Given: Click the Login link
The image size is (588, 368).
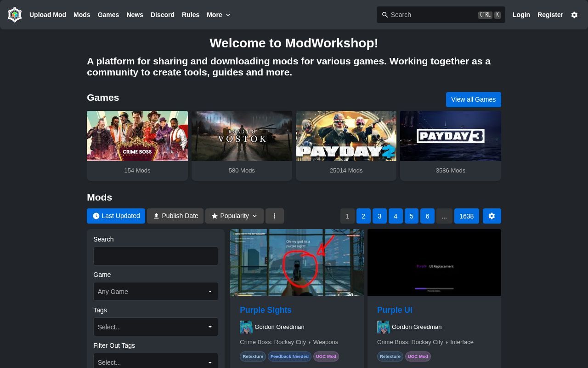Looking at the screenshot, I should 521,15.
